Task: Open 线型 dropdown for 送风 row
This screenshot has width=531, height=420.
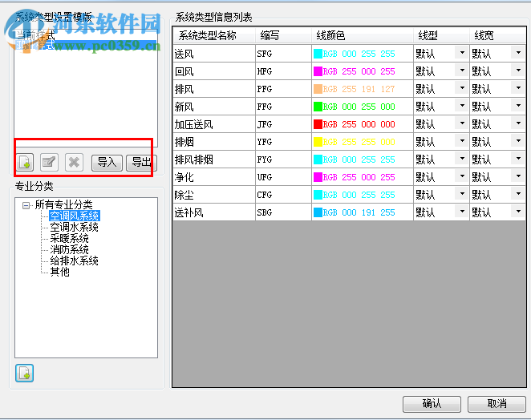Action: pyautogui.click(x=462, y=53)
